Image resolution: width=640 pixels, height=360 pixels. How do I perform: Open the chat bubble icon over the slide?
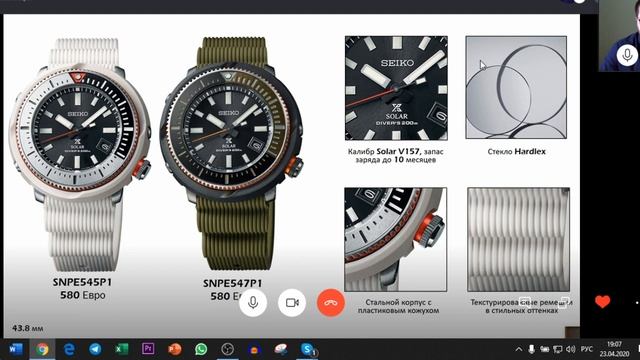(x=525, y=302)
